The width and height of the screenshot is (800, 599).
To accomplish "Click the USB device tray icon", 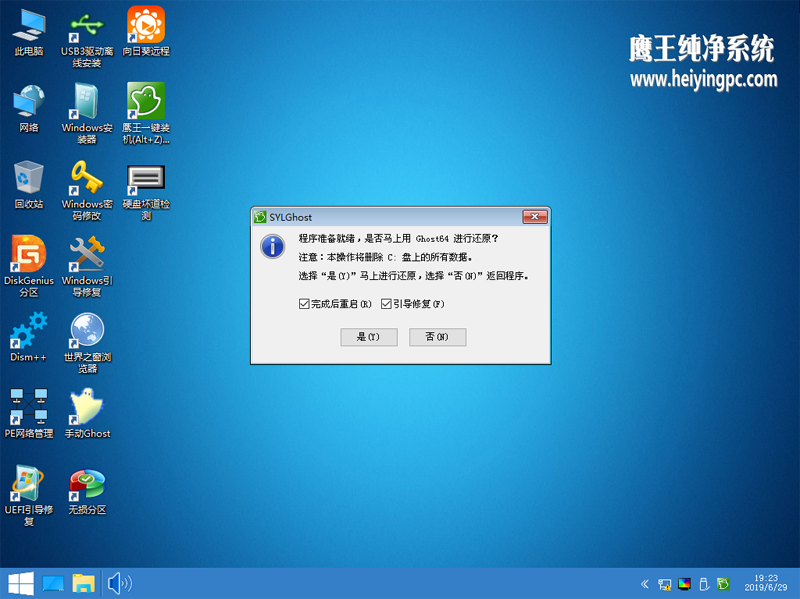I will [x=704, y=584].
